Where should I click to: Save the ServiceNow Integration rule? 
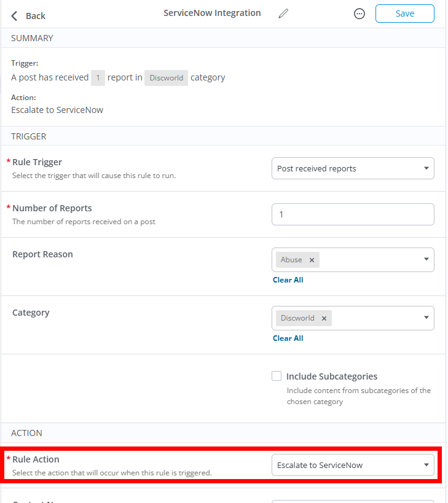[x=405, y=14]
